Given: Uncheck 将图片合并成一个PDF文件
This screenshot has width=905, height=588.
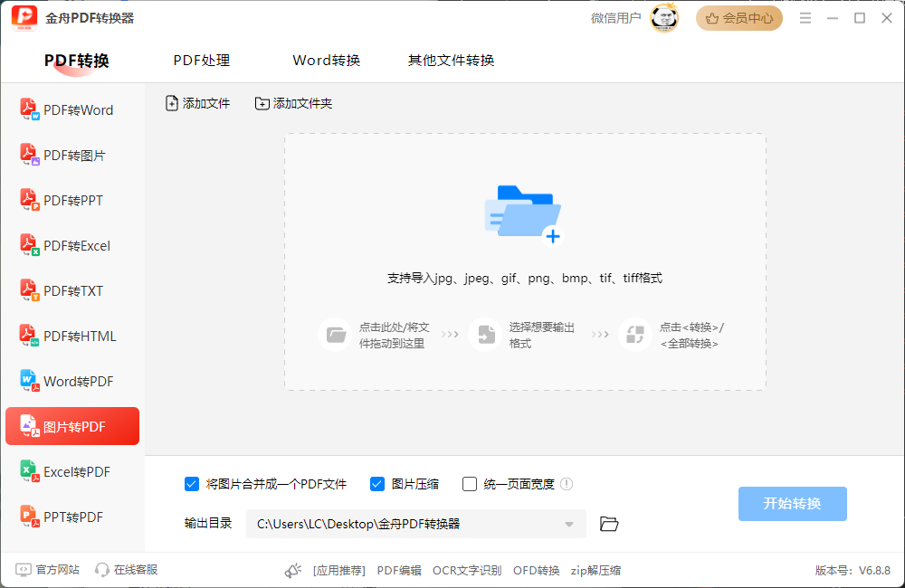Looking at the screenshot, I should point(191,484).
